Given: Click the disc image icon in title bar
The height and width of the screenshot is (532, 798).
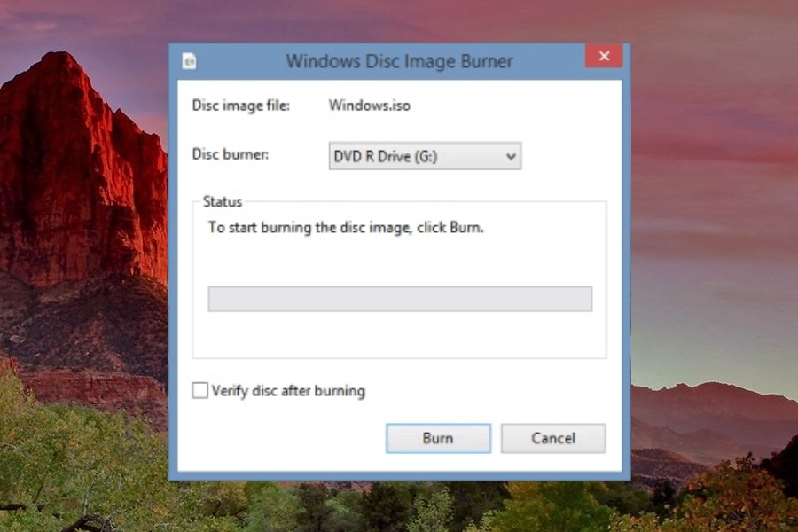Looking at the screenshot, I should point(189,60).
